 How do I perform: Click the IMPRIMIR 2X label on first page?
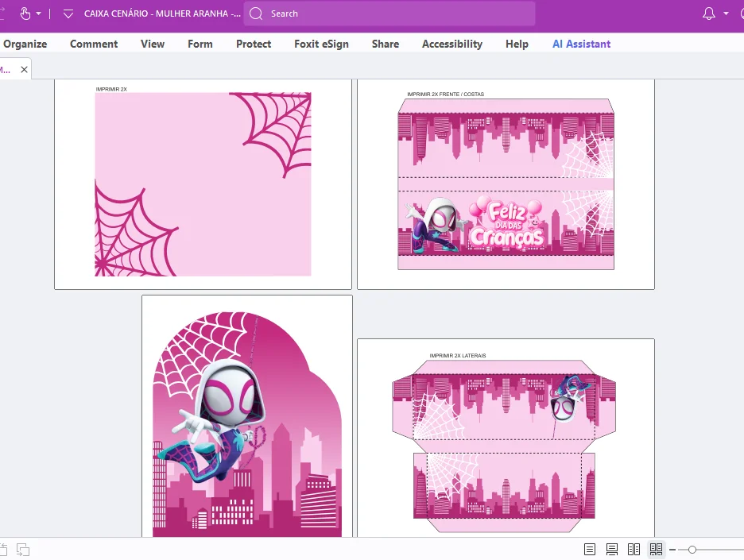111,89
